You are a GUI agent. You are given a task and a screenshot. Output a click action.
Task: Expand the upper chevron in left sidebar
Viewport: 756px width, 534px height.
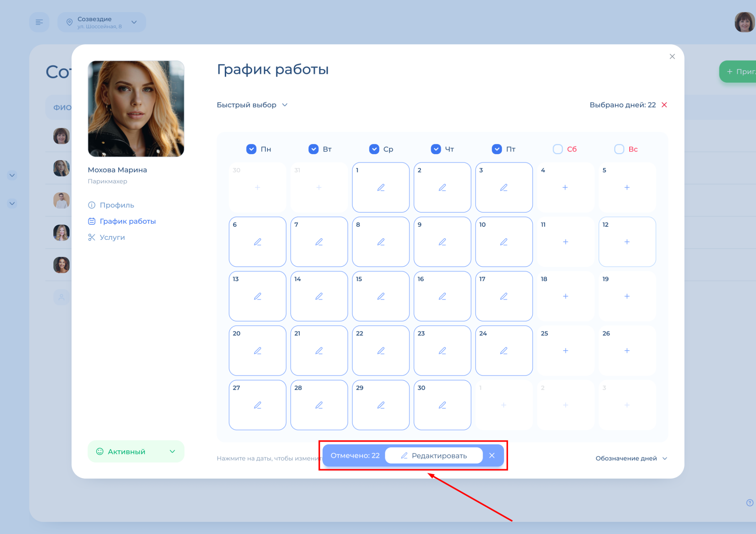coord(12,175)
